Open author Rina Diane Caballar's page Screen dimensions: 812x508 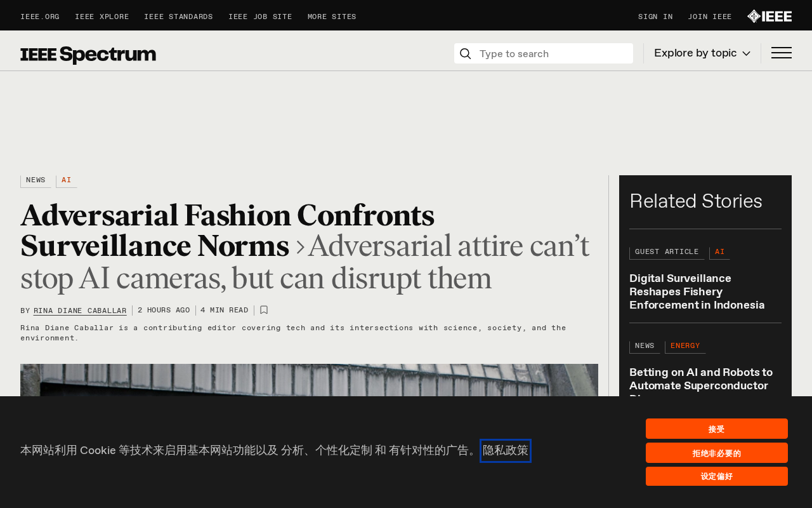click(x=80, y=311)
